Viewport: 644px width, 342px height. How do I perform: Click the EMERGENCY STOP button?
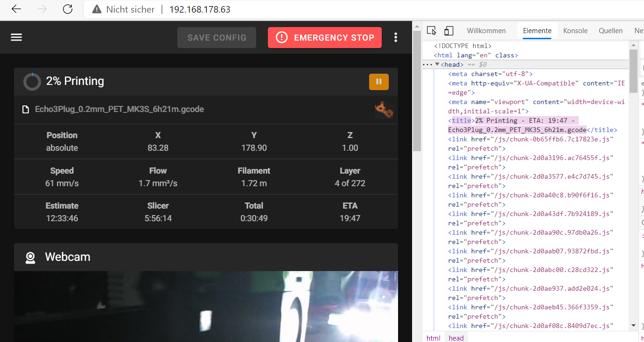(325, 38)
